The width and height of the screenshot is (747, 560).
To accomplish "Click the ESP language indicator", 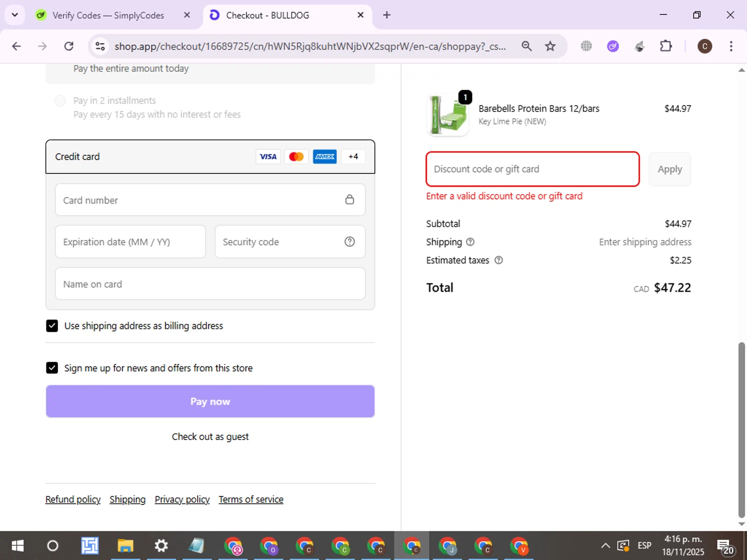I will point(644,546).
